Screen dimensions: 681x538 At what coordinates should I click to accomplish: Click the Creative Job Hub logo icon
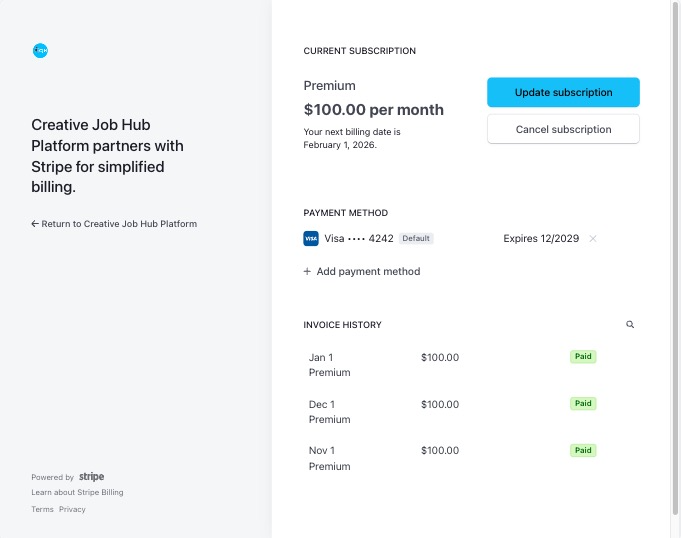coord(40,50)
